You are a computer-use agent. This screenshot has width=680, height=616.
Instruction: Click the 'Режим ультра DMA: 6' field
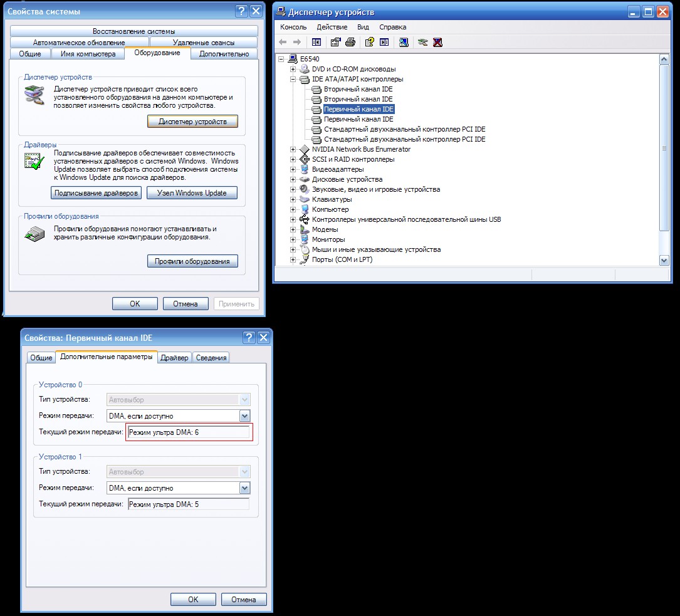click(189, 432)
